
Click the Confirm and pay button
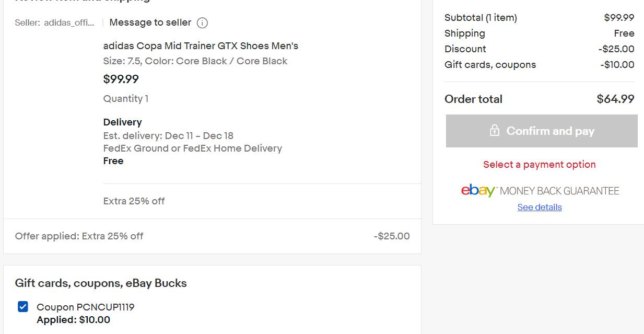[x=542, y=131]
